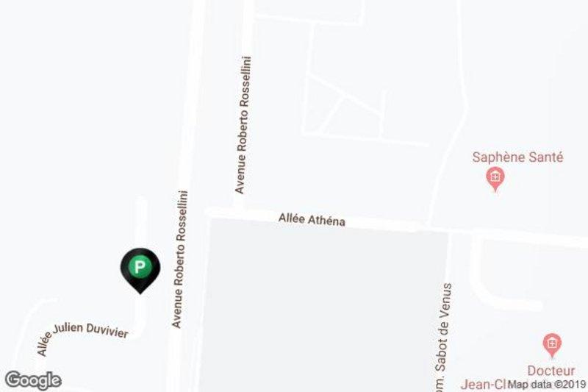Select right Avenue Roberto Rossellini road label
Screen dimensions: 588x392
click(243, 125)
